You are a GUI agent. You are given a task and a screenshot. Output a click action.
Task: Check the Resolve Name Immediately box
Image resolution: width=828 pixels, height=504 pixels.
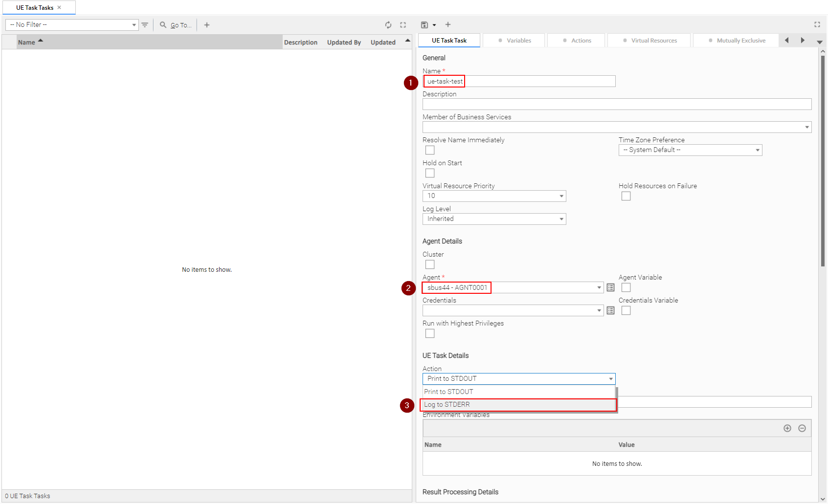coord(430,151)
